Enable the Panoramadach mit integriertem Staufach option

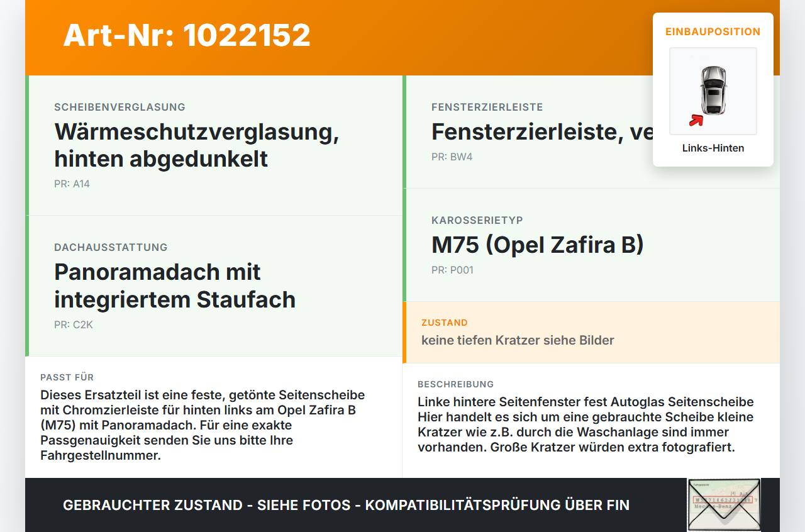(x=175, y=285)
